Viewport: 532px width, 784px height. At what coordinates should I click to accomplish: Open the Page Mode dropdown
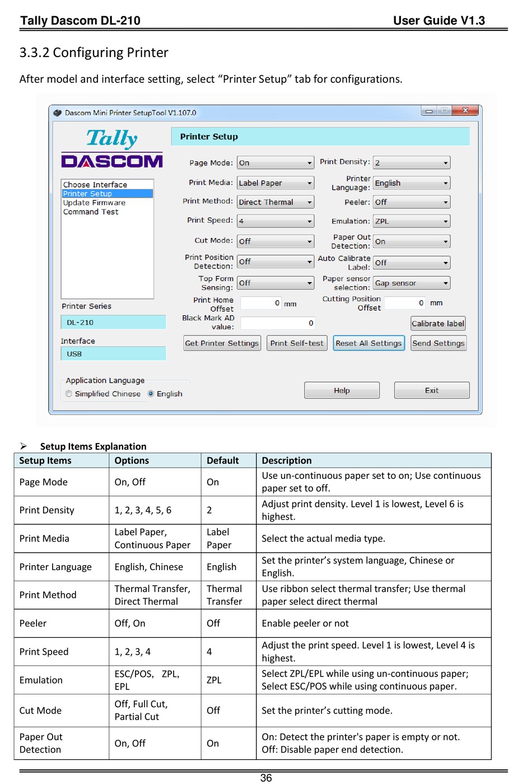click(x=275, y=163)
